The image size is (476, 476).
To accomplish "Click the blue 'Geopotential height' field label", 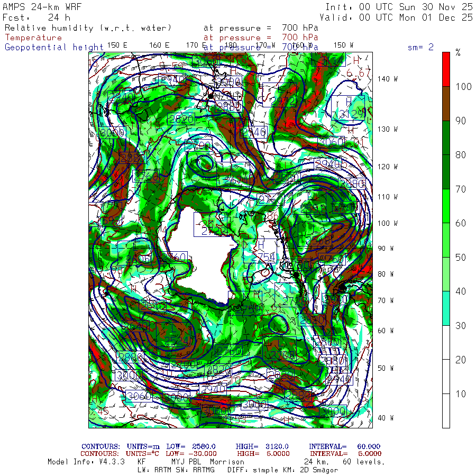I will [54, 47].
